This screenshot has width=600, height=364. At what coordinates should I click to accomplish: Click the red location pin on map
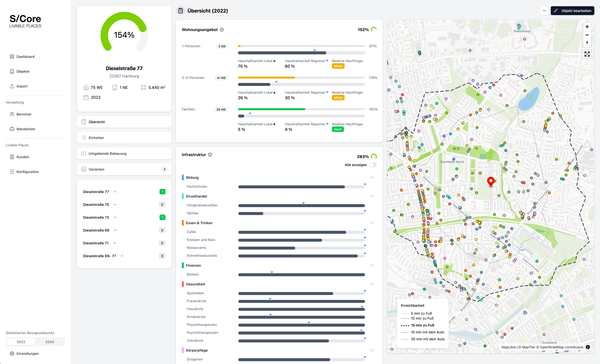[x=491, y=181]
